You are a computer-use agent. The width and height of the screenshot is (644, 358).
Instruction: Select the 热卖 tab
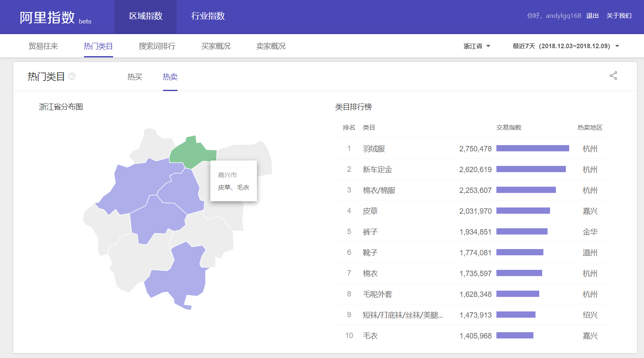pos(170,77)
